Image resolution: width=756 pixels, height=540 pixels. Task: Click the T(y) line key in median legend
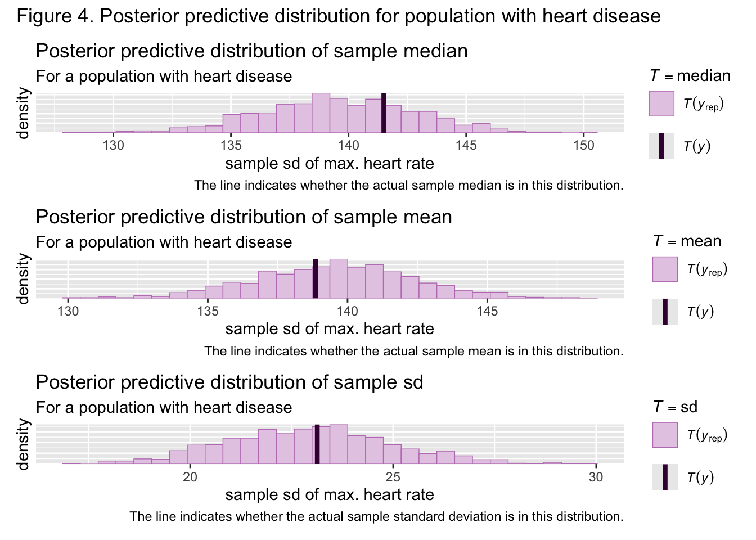(x=661, y=146)
